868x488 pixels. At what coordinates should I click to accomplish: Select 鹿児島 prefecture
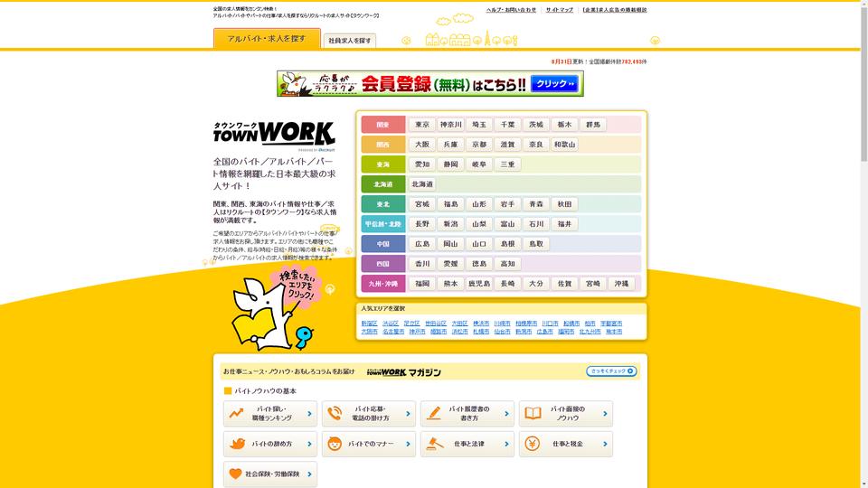[x=479, y=284]
